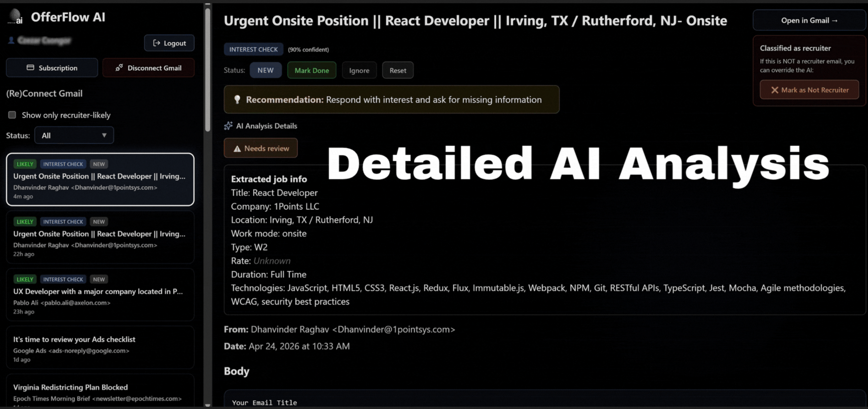The height and width of the screenshot is (409, 868).
Task: Open the UX Developer email from Pablo Ali
Action: (x=100, y=295)
